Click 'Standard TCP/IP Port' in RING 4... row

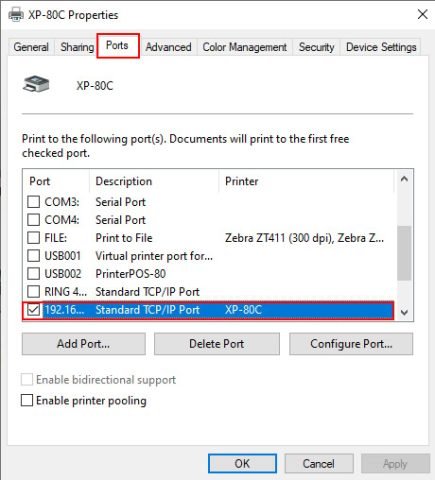148,292
